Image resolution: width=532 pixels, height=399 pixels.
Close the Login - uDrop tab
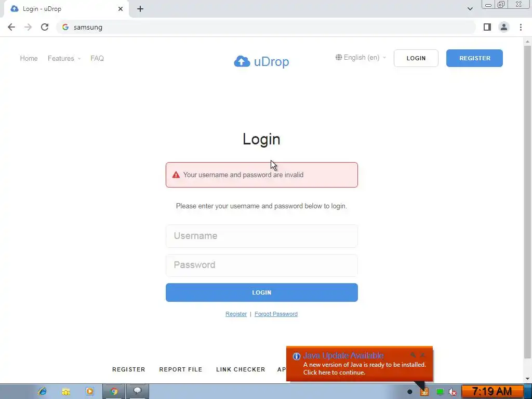[121, 9]
